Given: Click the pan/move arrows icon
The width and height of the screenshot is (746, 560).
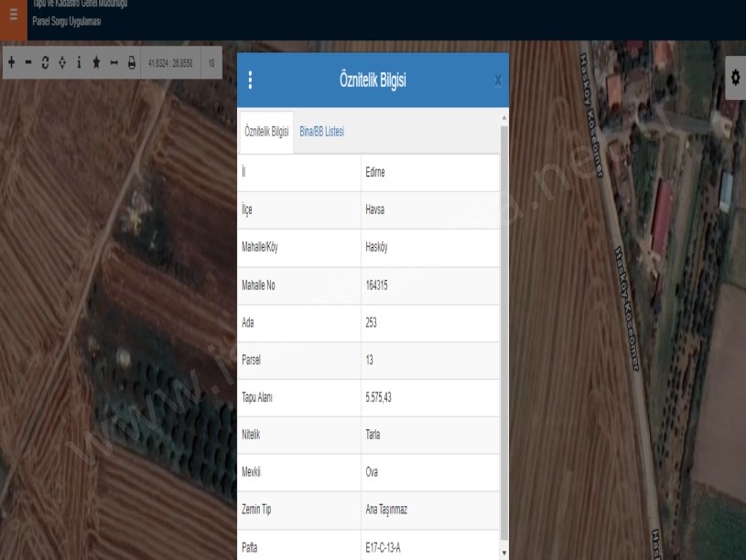Looking at the screenshot, I should [x=61, y=62].
